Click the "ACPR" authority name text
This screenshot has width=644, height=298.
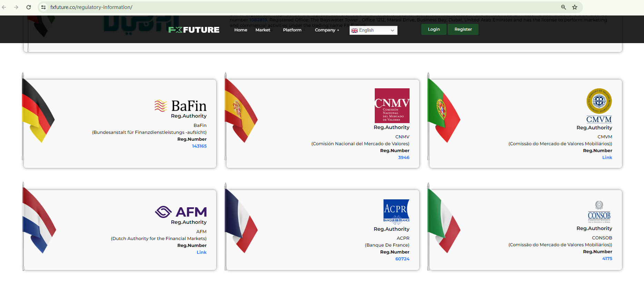(403, 238)
